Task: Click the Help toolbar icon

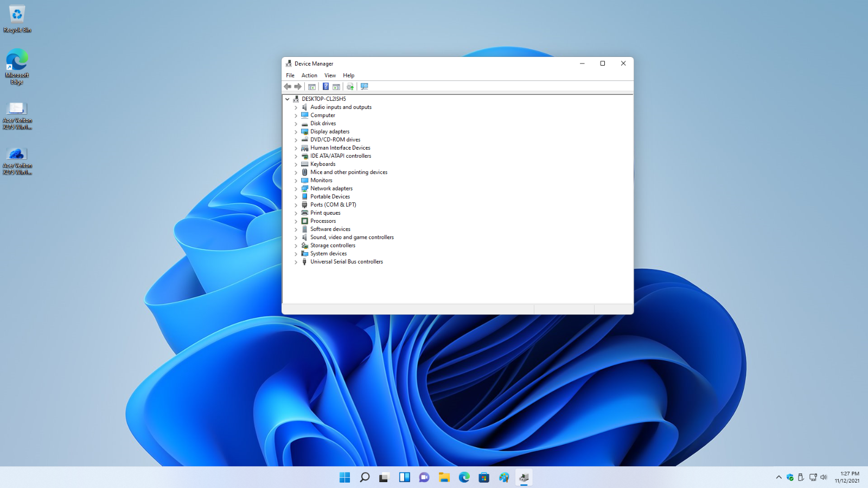Action: [x=325, y=87]
